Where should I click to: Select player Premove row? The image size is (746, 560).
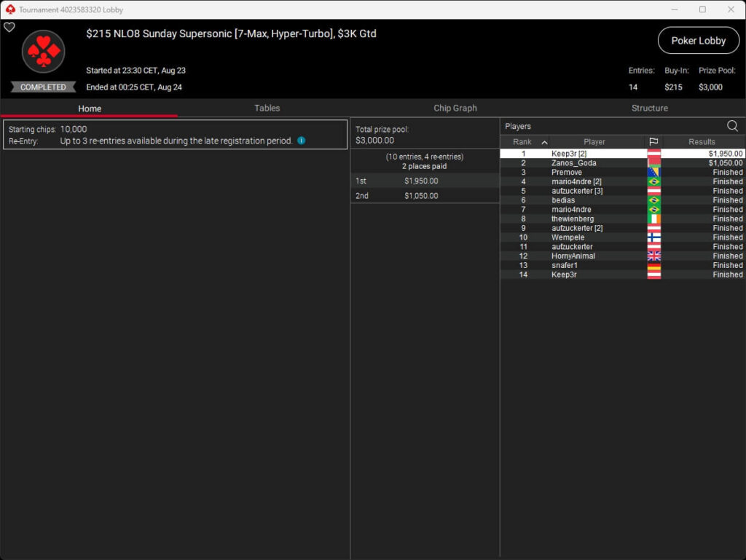(x=622, y=172)
